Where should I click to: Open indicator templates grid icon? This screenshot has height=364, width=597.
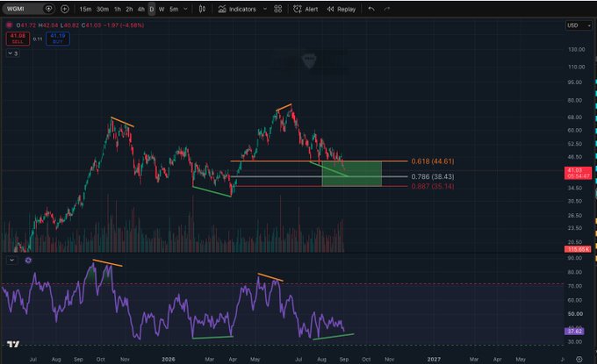pos(278,9)
